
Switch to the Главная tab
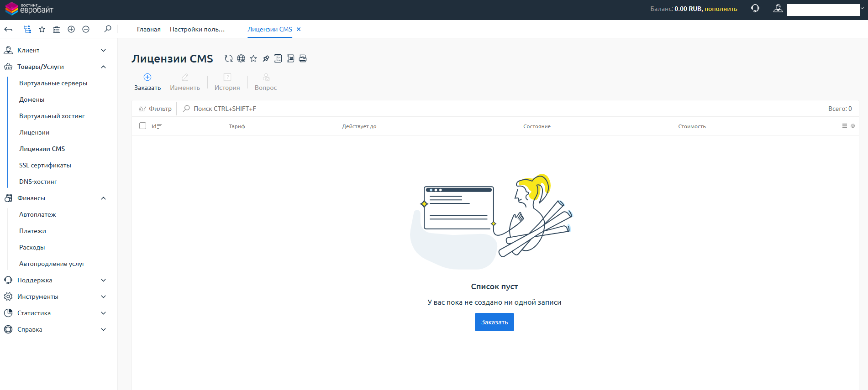149,29
